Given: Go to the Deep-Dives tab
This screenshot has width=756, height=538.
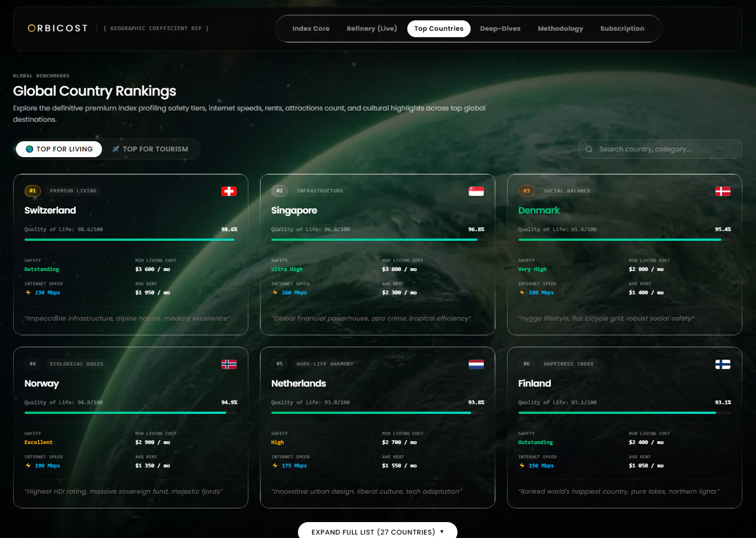Looking at the screenshot, I should coord(500,28).
